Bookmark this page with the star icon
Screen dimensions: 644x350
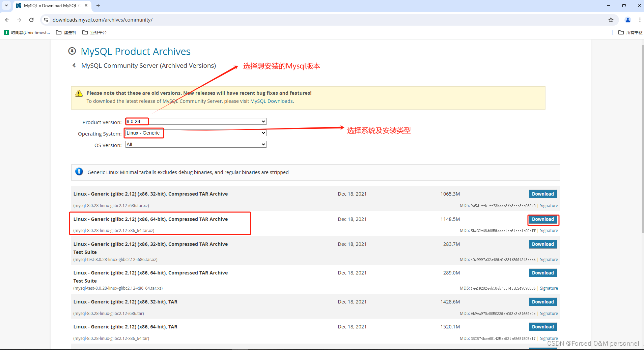pyautogui.click(x=611, y=20)
